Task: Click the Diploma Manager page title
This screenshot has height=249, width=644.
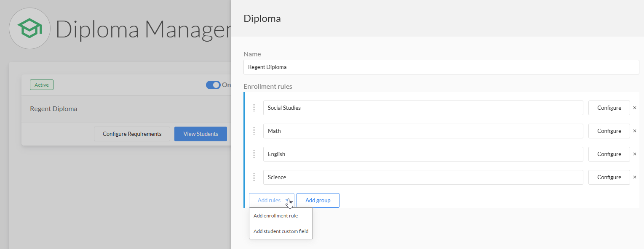Action: [x=143, y=29]
